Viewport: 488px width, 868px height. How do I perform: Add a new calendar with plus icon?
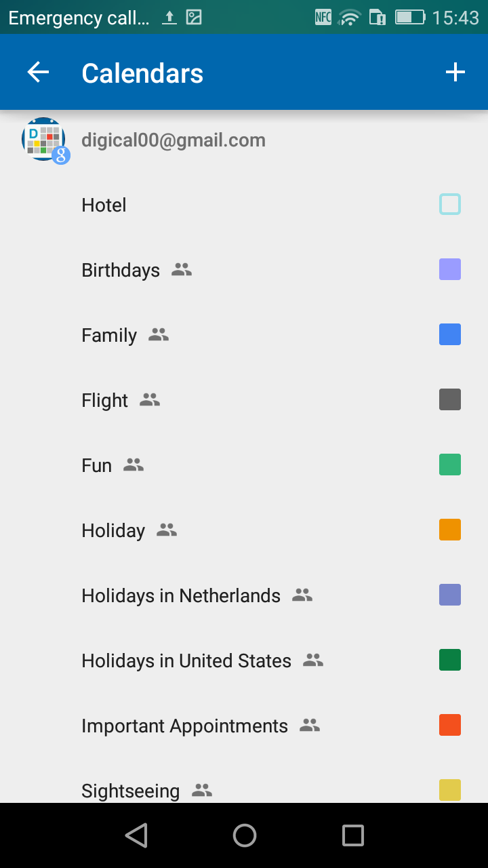click(455, 73)
